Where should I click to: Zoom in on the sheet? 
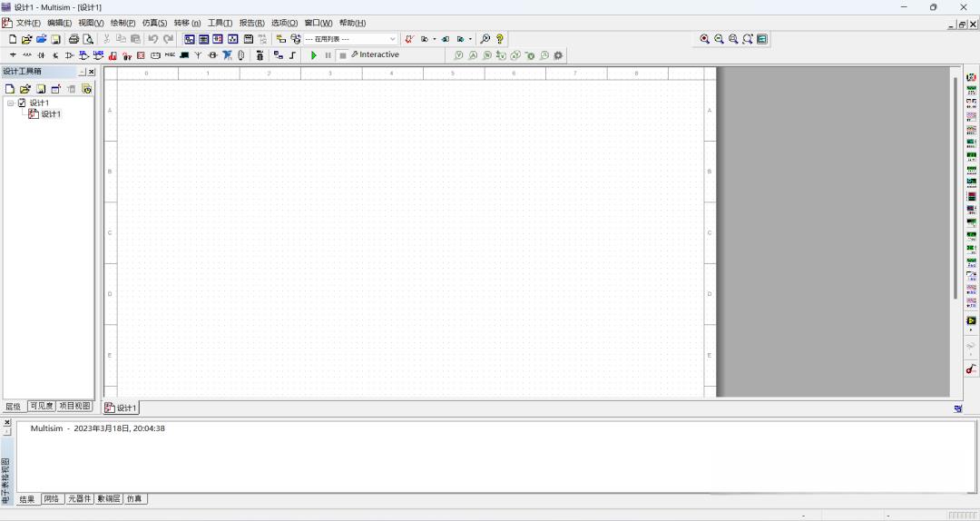click(704, 39)
